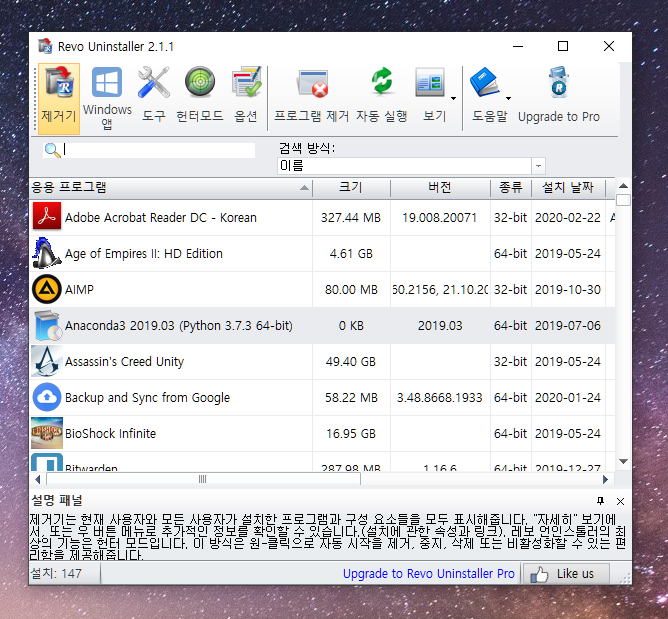Open the Windows 앱 section
The height and width of the screenshot is (619, 668).
107,99
